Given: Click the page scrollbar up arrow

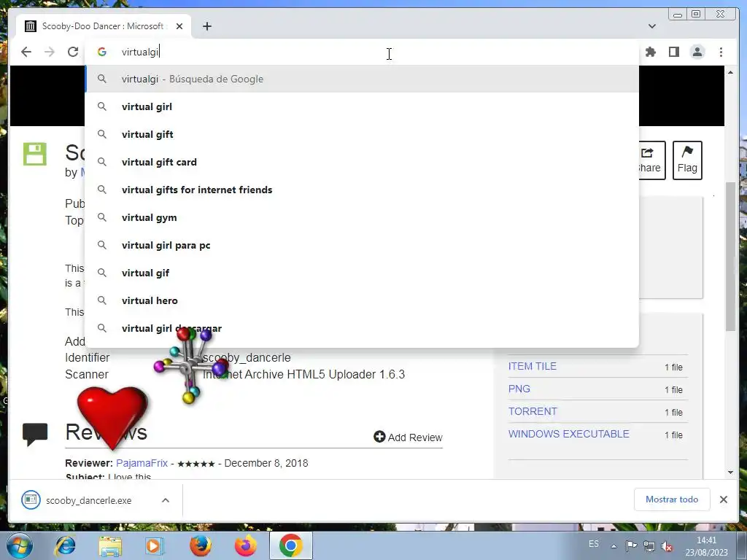Looking at the screenshot, I should (731, 72).
